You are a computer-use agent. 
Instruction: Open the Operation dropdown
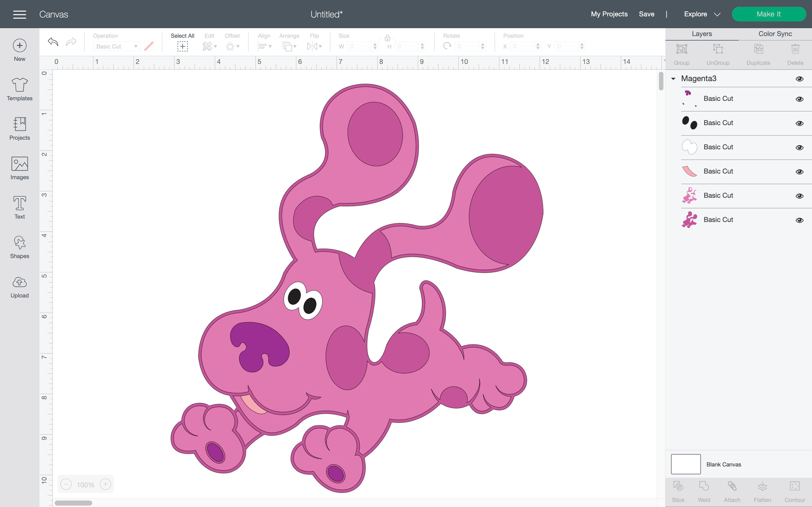click(x=116, y=46)
